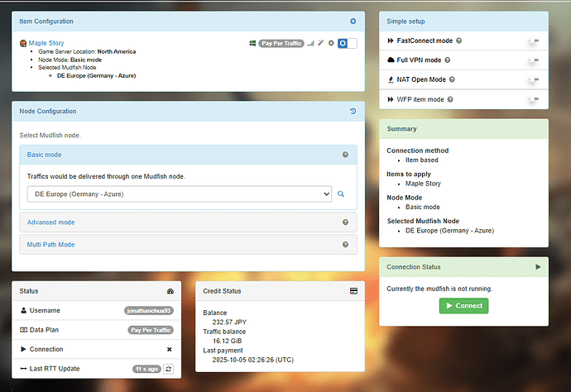Click the Pay Per Traffic badge in Status

pos(151,329)
